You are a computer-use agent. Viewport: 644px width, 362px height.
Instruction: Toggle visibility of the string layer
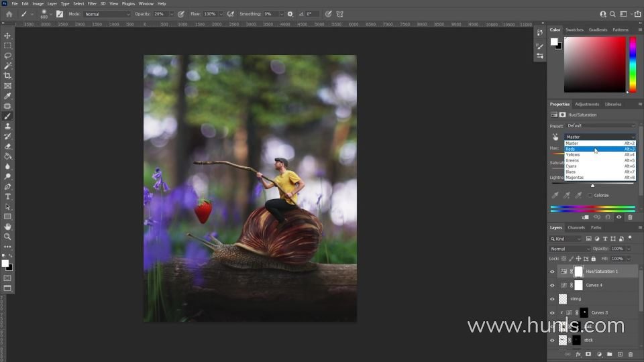point(552,299)
